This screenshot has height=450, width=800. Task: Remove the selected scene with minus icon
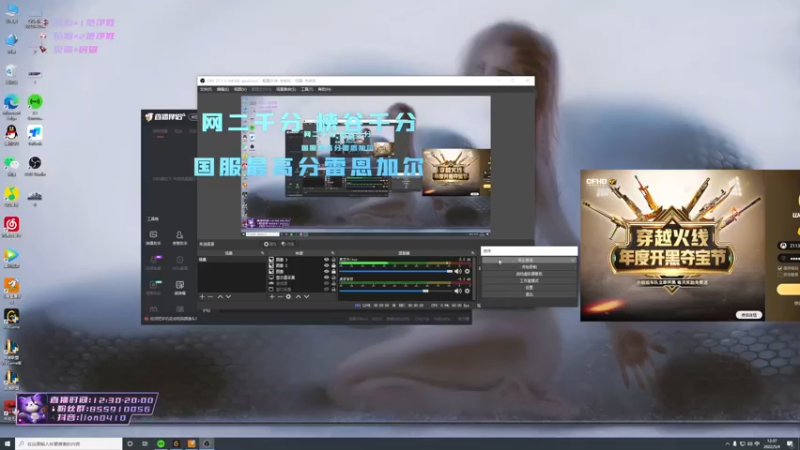[210, 296]
